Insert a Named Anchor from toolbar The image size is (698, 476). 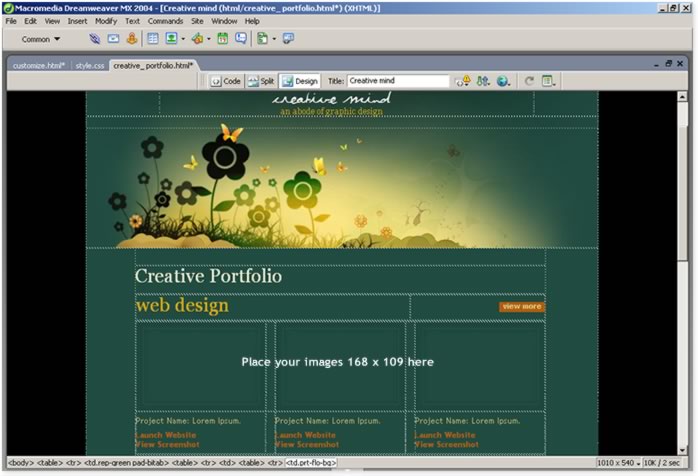tap(131, 39)
